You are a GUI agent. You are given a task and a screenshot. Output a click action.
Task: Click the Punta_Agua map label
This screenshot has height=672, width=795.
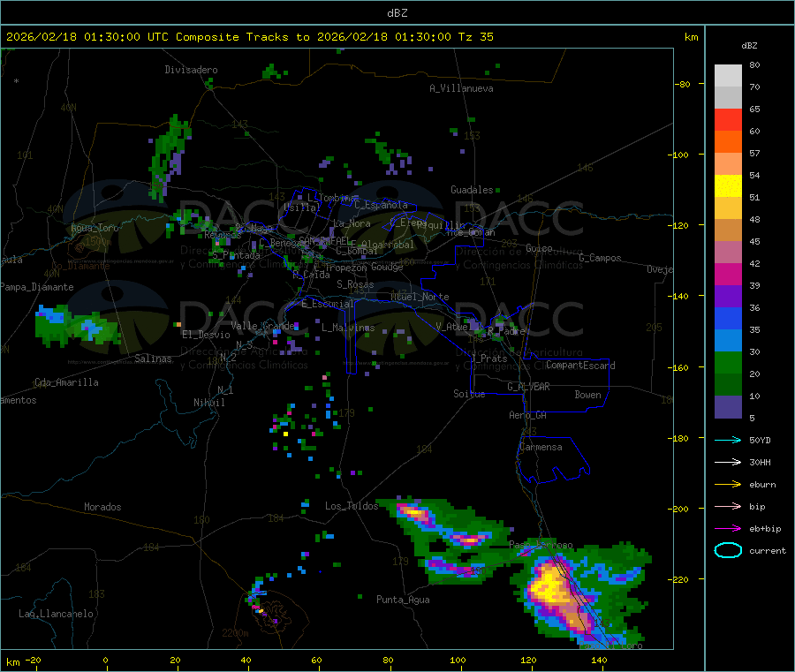pos(403,600)
